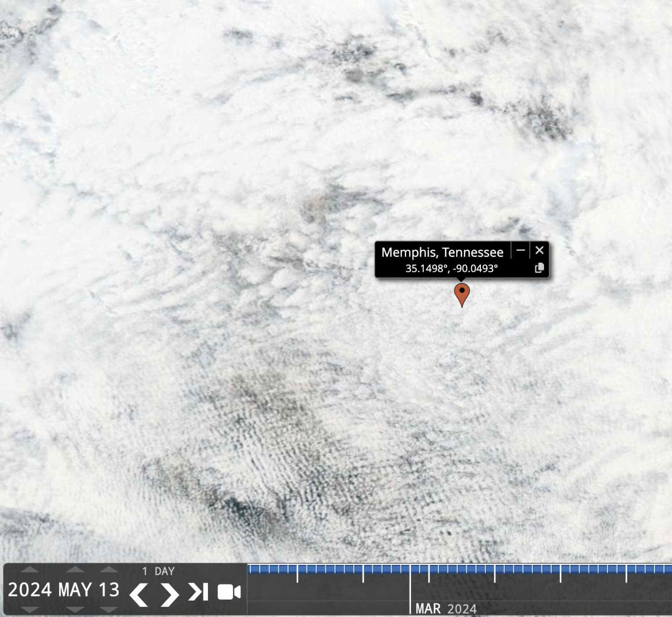Image resolution: width=672 pixels, height=617 pixels.
Task: Increase day using arrow above 13
Action: (109, 570)
